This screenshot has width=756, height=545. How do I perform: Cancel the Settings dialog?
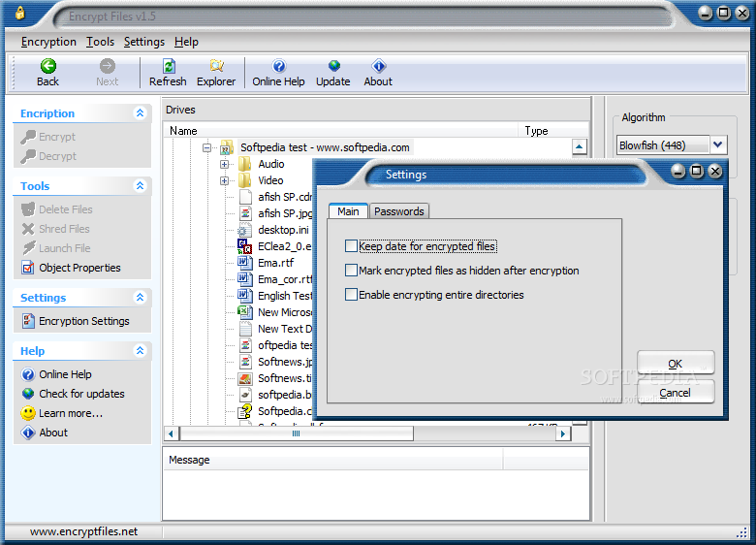(x=676, y=392)
